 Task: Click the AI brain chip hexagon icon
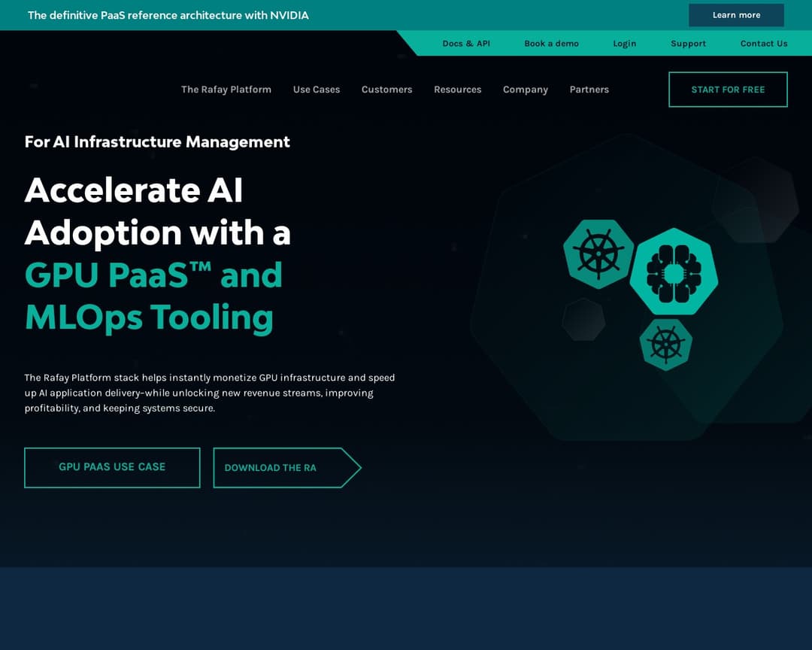pyautogui.click(x=674, y=272)
